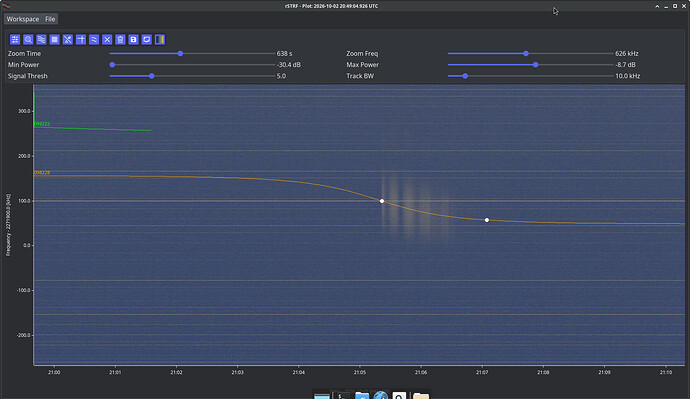Click the Zoom Freq slider handle
This screenshot has height=399, width=690.
coord(526,53)
